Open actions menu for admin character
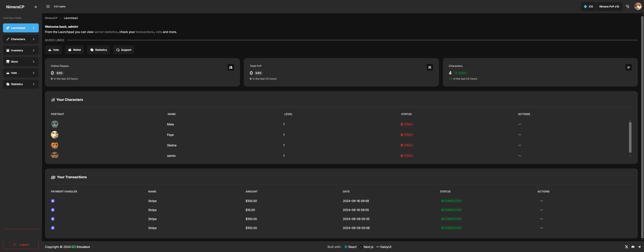Viewport: 644px width, 252px height. pos(520,156)
